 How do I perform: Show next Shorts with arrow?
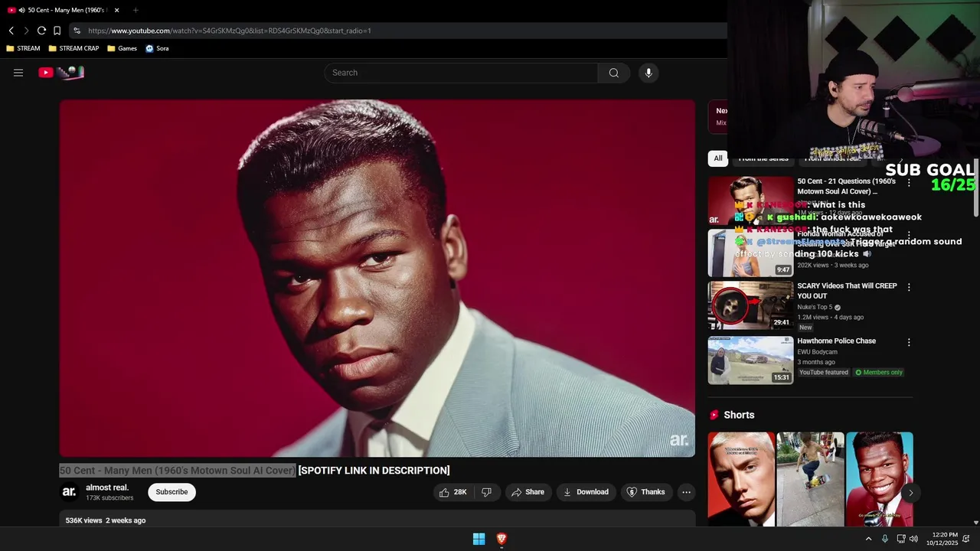pyautogui.click(x=910, y=492)
